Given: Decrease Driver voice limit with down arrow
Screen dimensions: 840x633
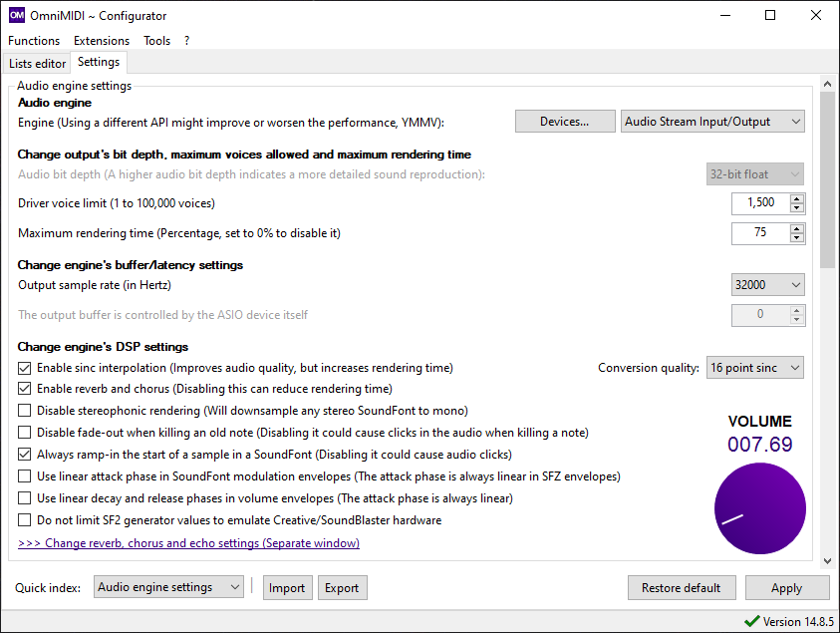Looking at the screenshot, I should [x=797, y=208].
